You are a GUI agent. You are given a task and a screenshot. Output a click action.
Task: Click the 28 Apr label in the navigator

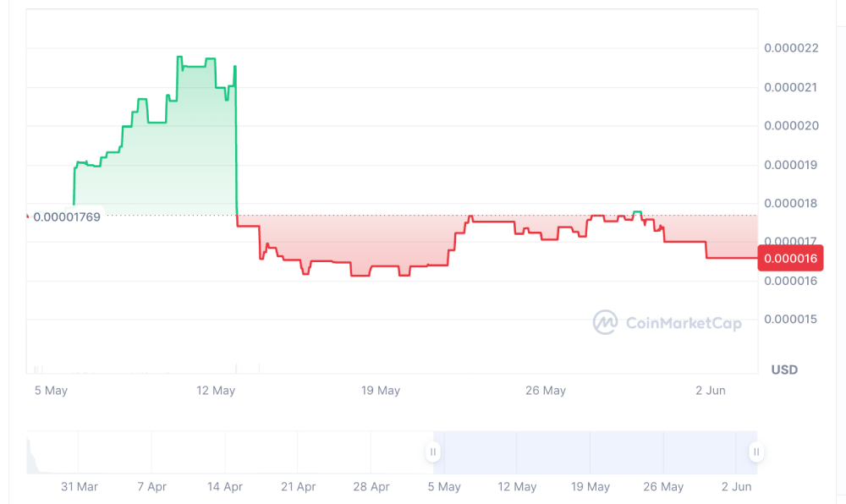tap(371, 487)
